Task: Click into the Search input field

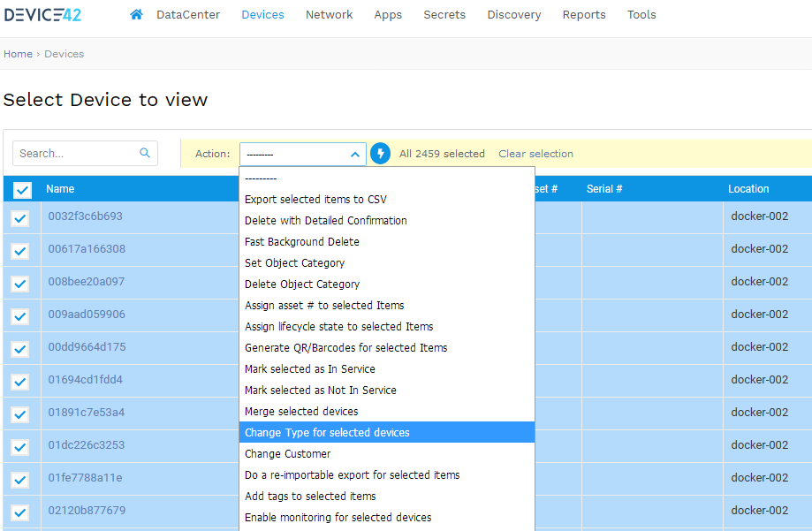Action: (x=76, y=153)
